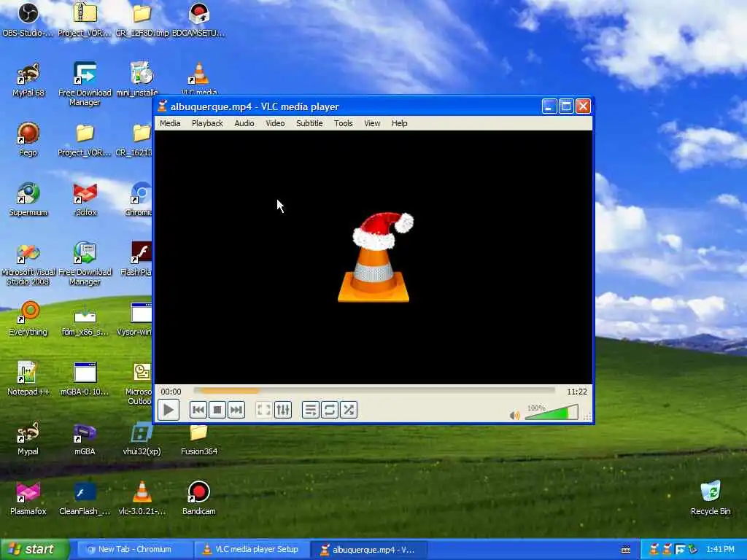The width and height of the screenshot is (747, 560).
Task: Toggle random shuffle in VLC
Action: pyautogui.click(x=348, y=410)
